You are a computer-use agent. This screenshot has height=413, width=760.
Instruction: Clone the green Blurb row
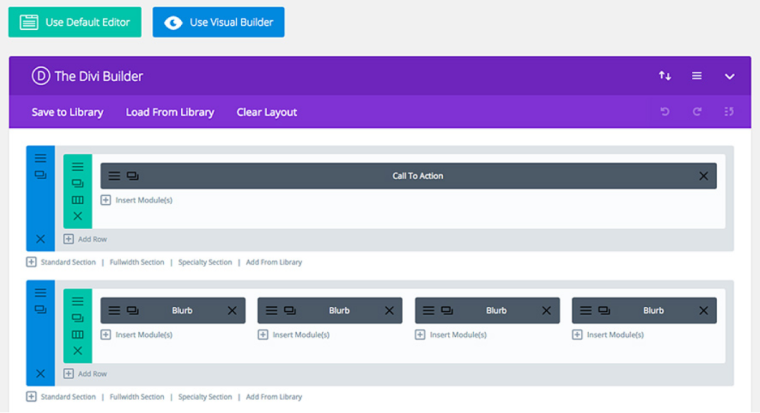click(78, 318)
